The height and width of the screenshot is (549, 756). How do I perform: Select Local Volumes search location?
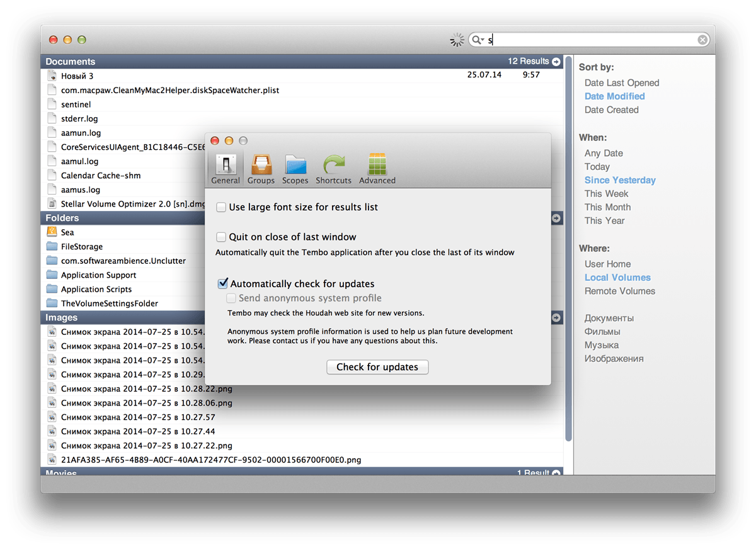coord(617,278)
